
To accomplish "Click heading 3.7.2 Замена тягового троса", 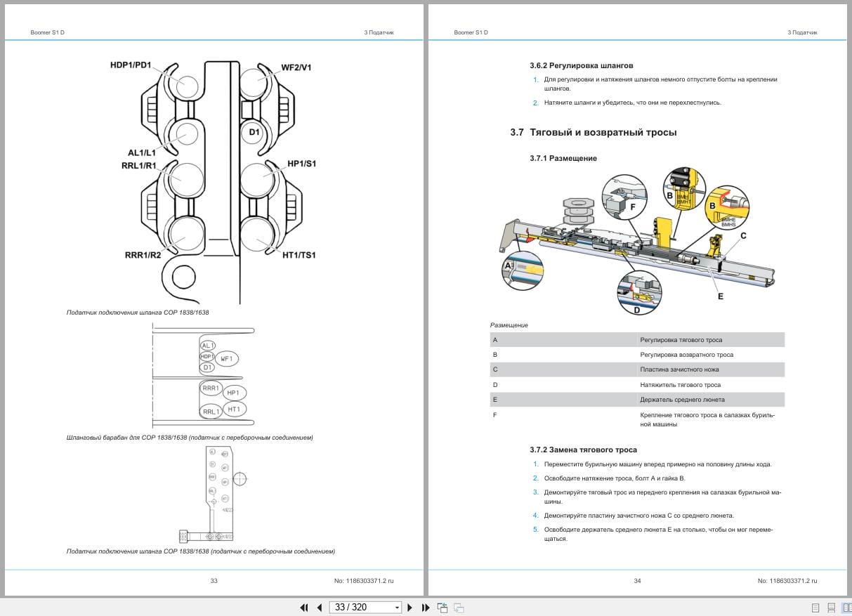I will click(x=584, y=450).
